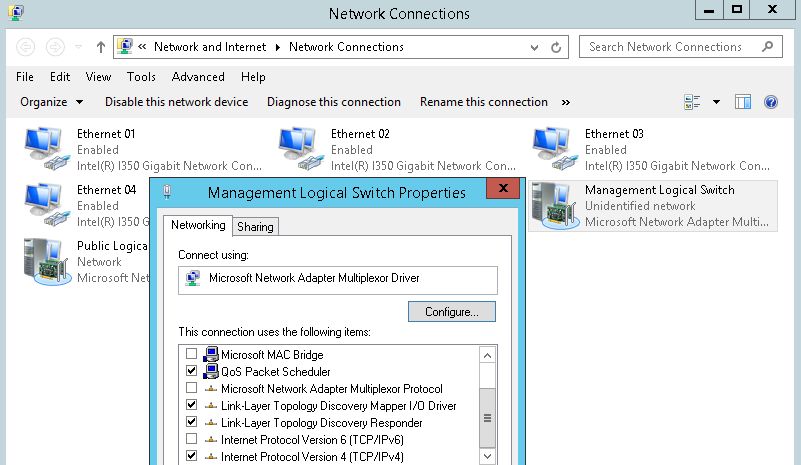Viewport: 801px width, 465px height.
Task: Click the Network Connections title bar icon
Action: (x=16, y=12)
